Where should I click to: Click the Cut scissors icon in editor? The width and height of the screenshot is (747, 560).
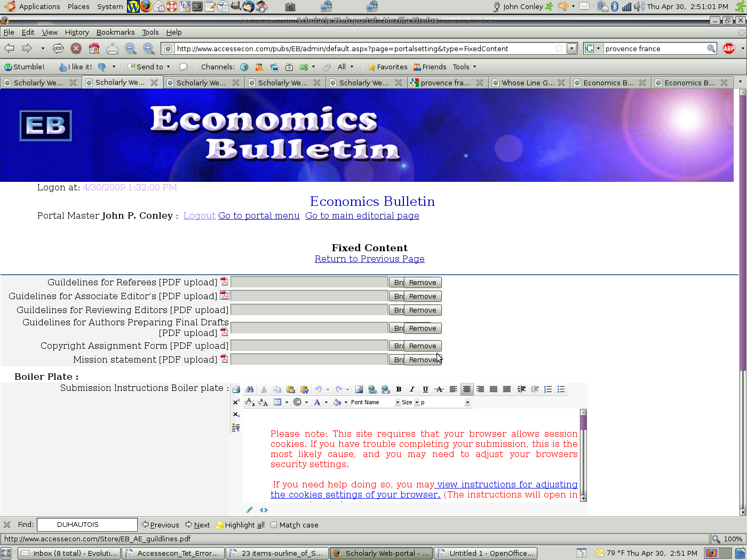[264, 389]
